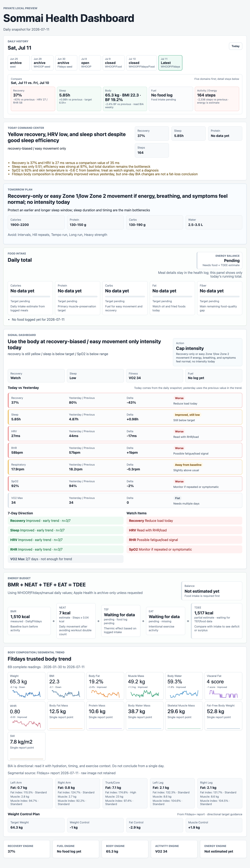Click the Respiratory 17.9rpm comparison row
Viewport: 250px width, 868px height.
click(x=125, y=467)
